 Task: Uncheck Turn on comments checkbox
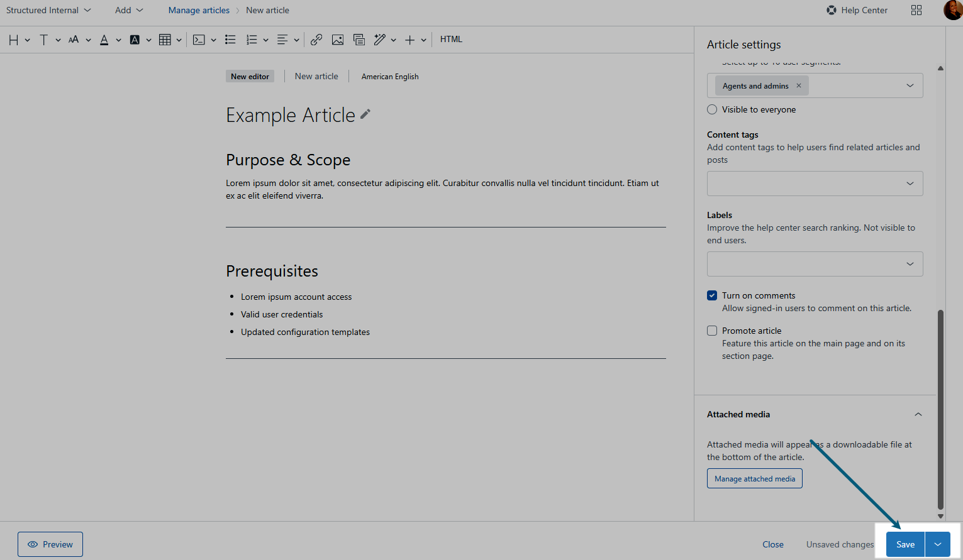pos(712,295)
